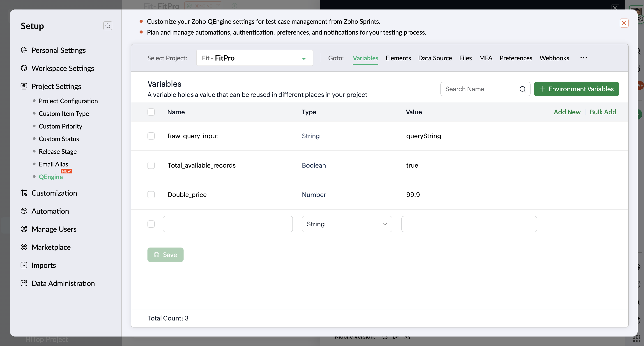Click the Environment Variables button
This screenshot has width=644, height=346.
click(576, 89)
